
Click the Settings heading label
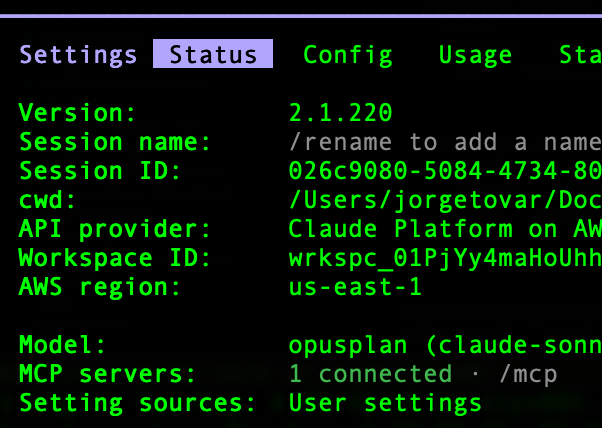78,55
